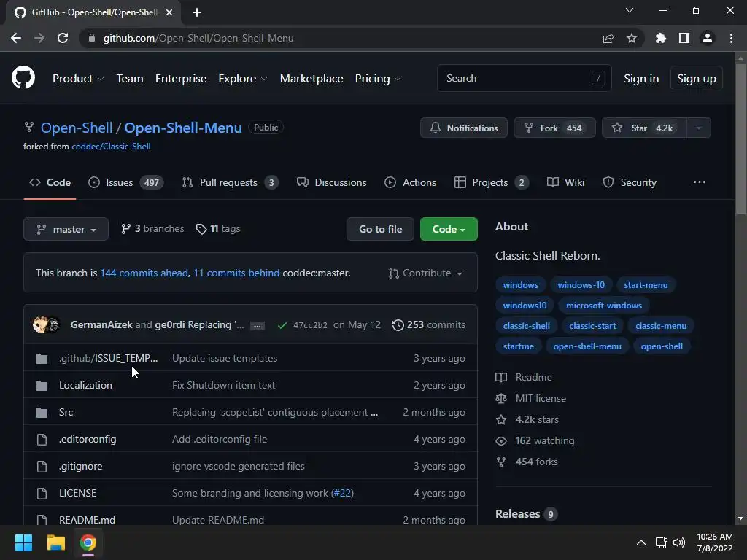Viewport: 747px width, 560px height.
Task: Select the Code tab
Action: click(50, 182)
